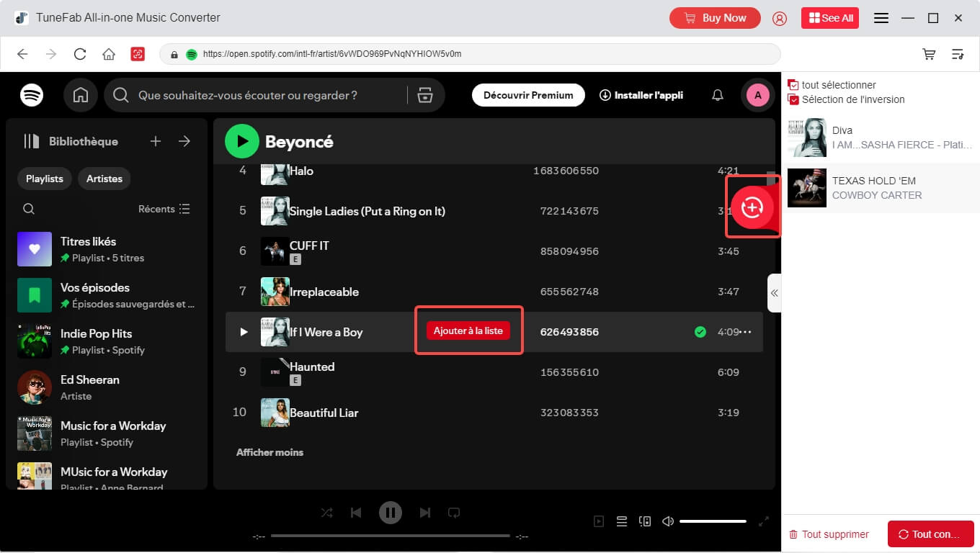Viewport: 980px width, 553px height.
Task: Play If I Were a Boy row play icon
Action: (x=244, y=332)
